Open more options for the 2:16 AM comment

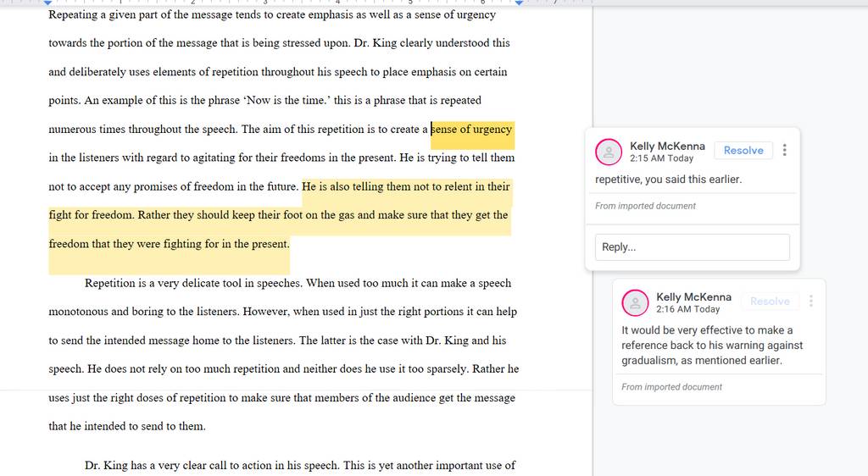(x=811, y=301)
